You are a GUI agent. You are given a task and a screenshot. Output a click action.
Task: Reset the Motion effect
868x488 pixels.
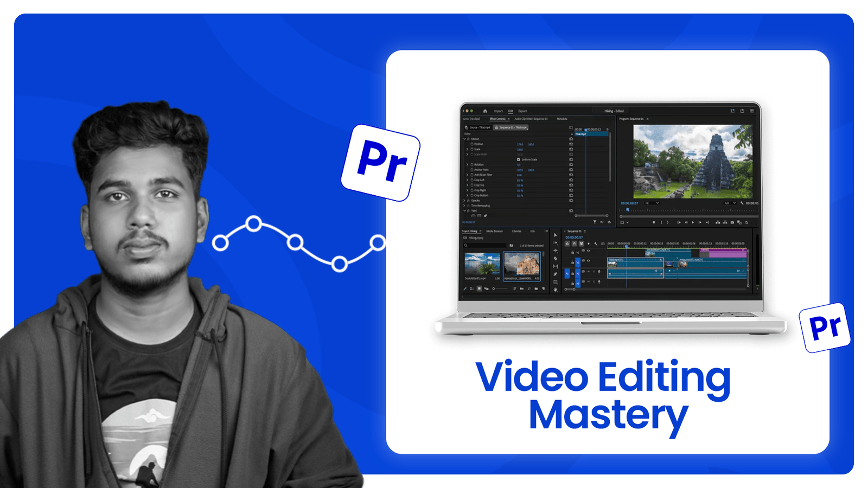click(571, 139)
